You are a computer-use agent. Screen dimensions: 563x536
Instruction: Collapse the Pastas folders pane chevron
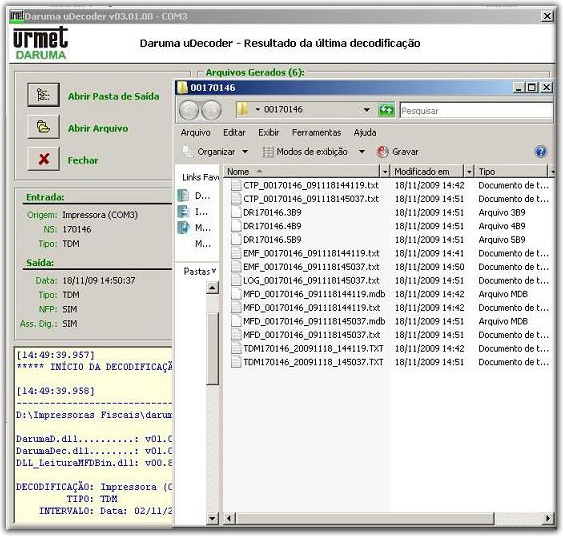click(214, 271)
